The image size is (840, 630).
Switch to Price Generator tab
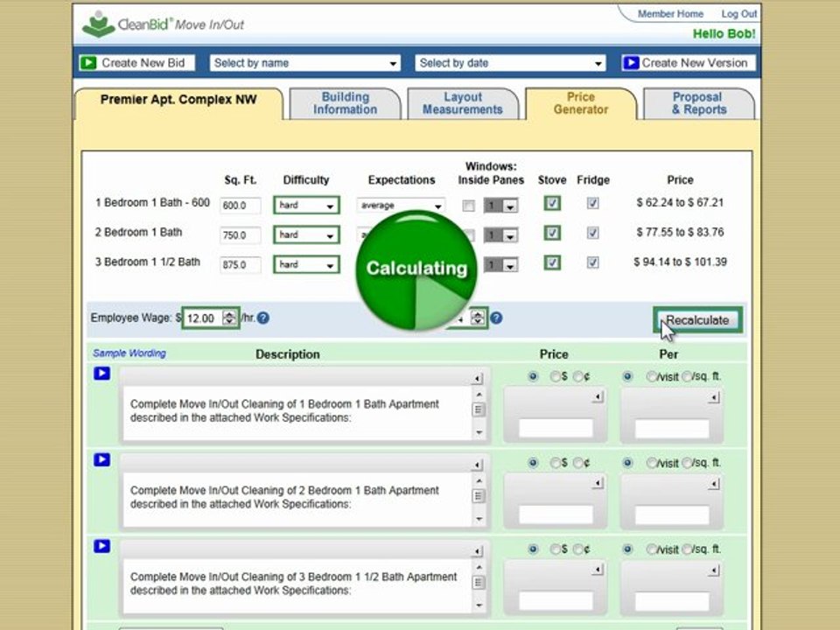[x=581, y=103]
